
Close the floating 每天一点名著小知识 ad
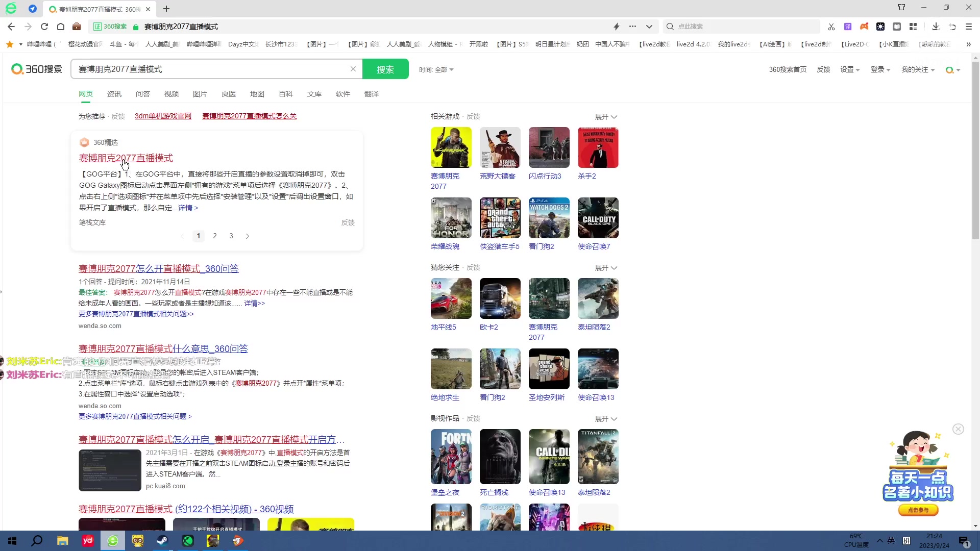point(958,429)
